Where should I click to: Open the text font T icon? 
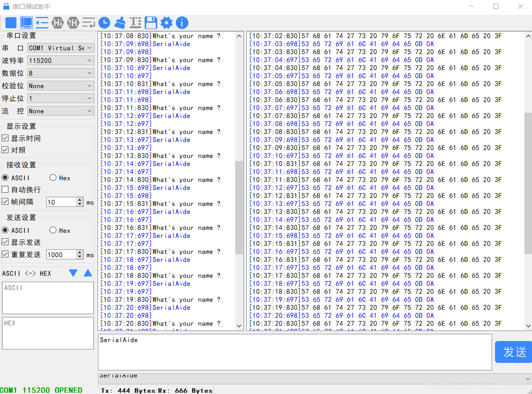click(x=135, y=23)
